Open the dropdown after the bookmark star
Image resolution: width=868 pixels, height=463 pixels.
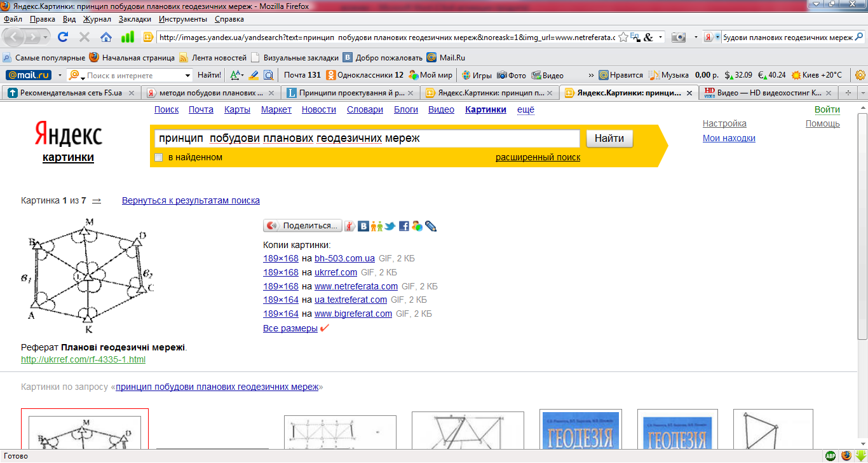pyautogui.click(x=660, y=37)
